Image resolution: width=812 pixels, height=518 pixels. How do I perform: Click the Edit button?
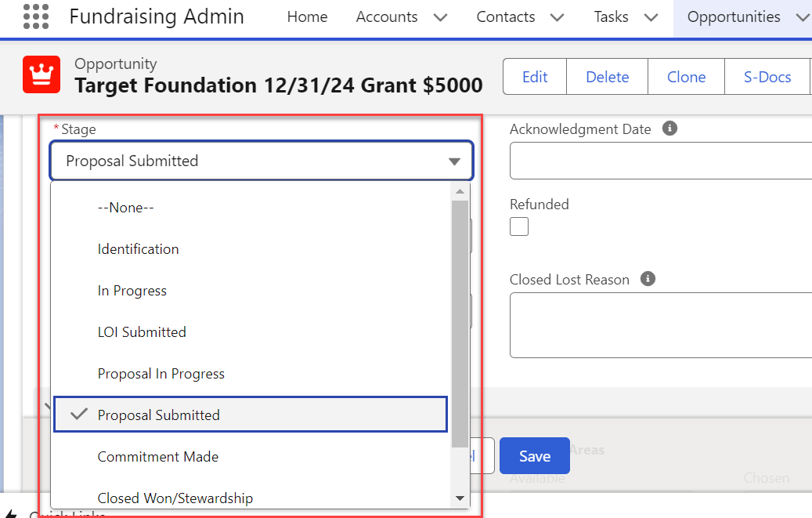[534, 76]
